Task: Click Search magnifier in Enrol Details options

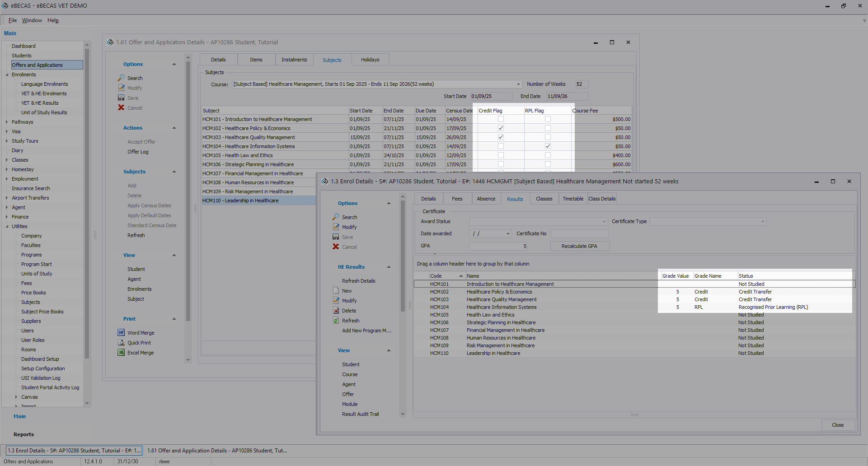Action: pyautogui.click(x=336, y=217)
